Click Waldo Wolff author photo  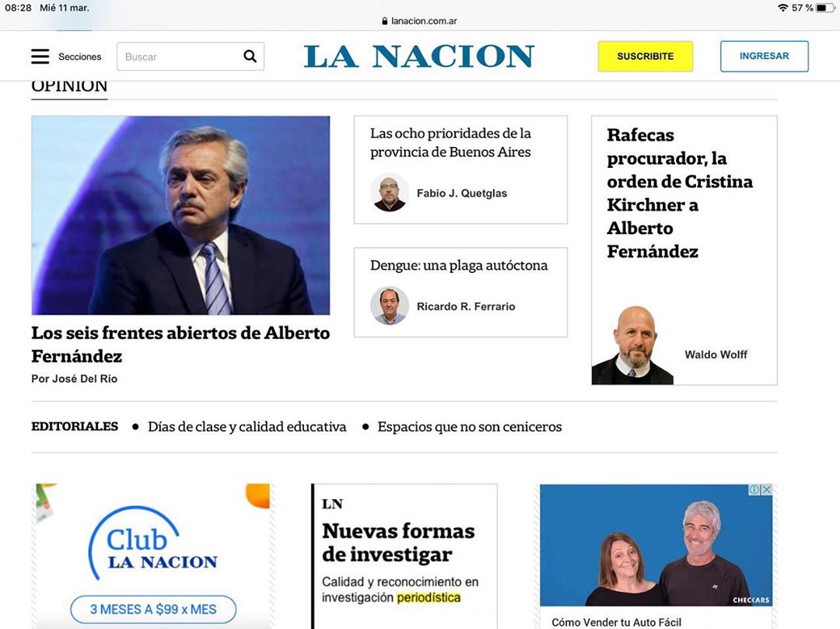point(632,345)
